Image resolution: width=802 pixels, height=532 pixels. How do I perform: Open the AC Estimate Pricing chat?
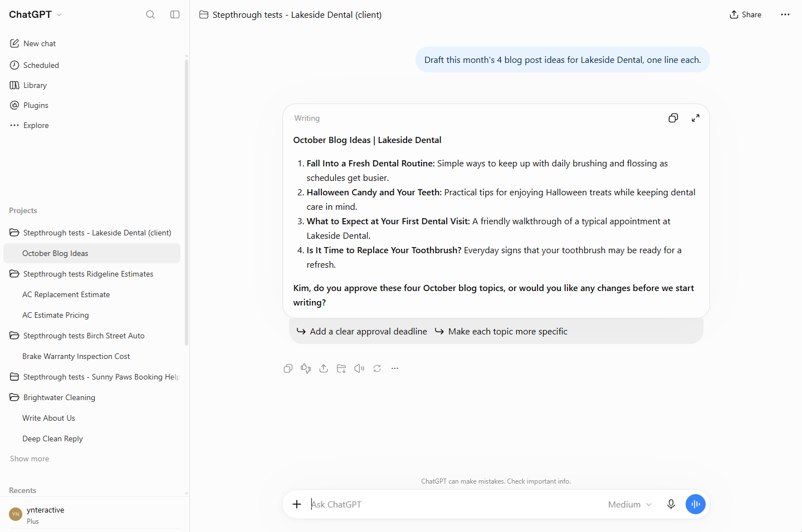coord(92,315)
